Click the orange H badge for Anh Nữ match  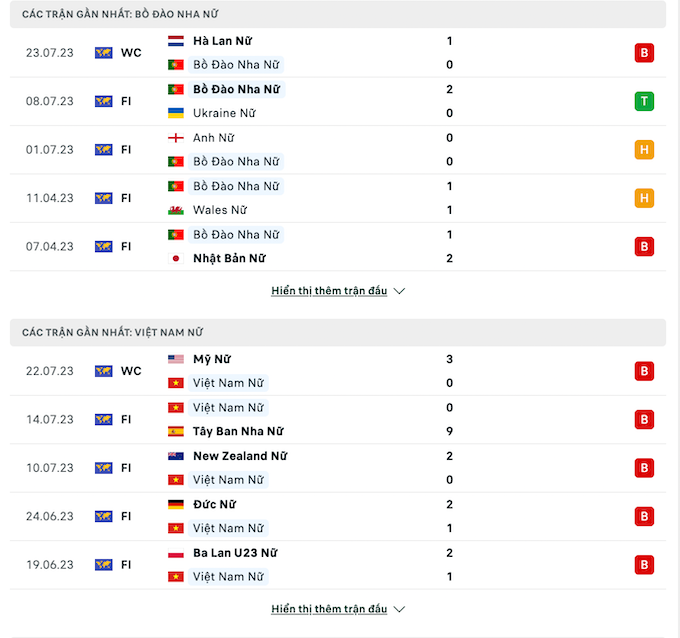(644, 150)
